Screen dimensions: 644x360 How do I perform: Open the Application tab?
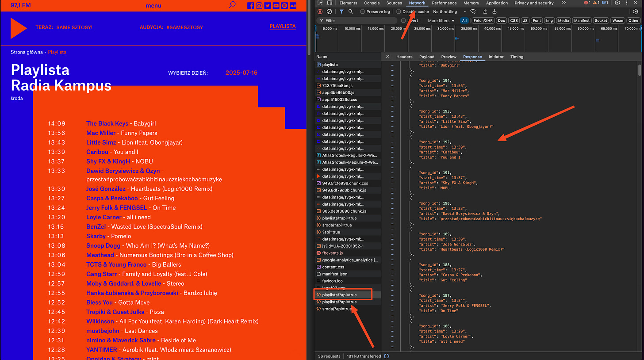coord(497,3)
